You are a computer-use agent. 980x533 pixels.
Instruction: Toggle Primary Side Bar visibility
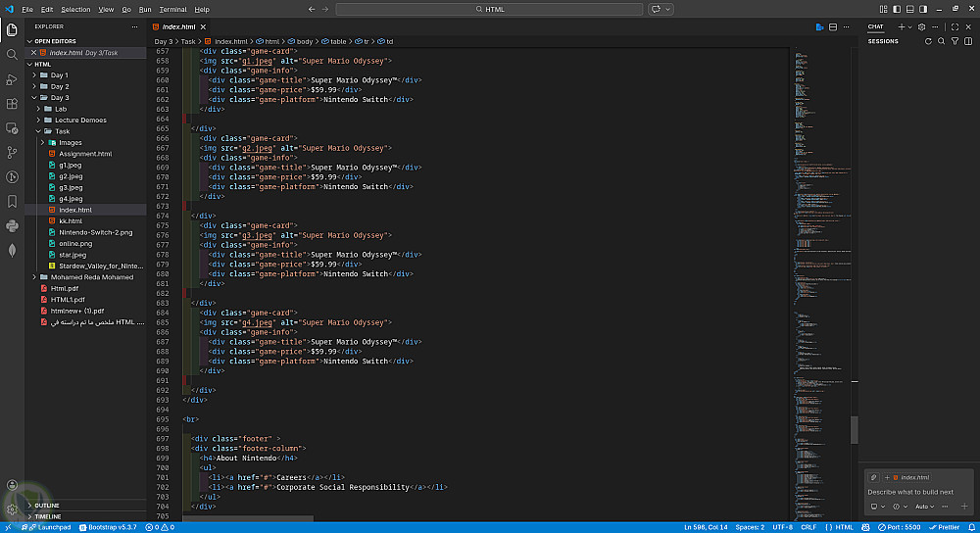897,10
